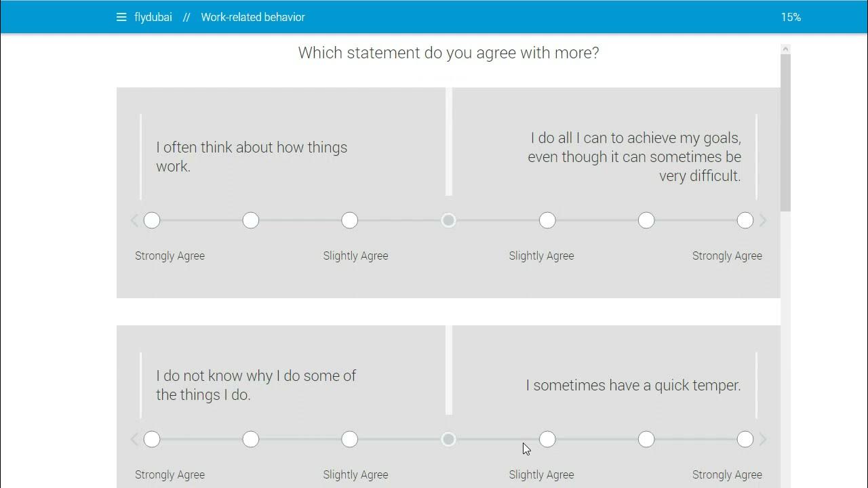This screenshot has height=488, width=868.
Task: Click the 'Work-related behavior' header label
Action: click(253, 17)
